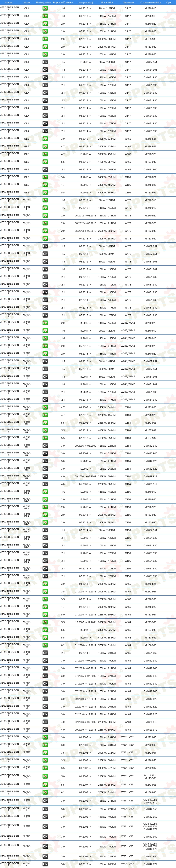The width and height of the screenshot is (176, 868).
Task: Click petrol icon in GLS 245kW / 333KM row
Action: (45, 177)
